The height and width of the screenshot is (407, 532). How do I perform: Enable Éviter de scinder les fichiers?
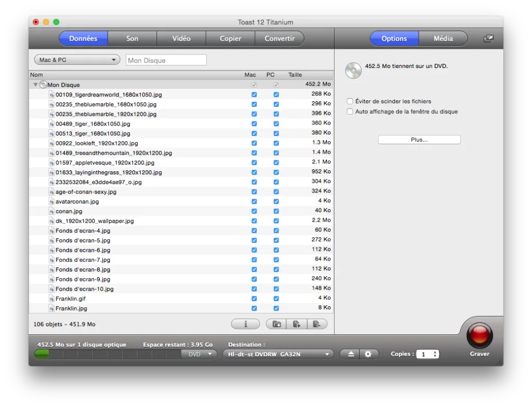click(350, 101)
